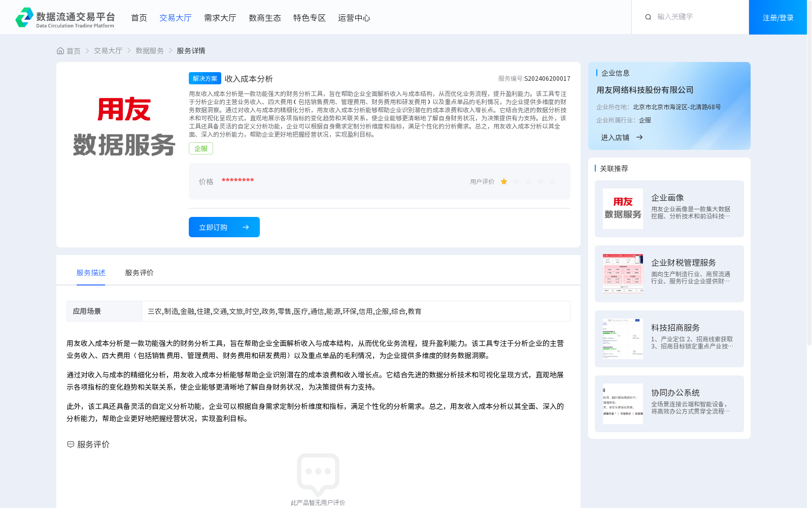
Task: Open the 企业财税管理服务 thumbnail
Action: (623, 274)
